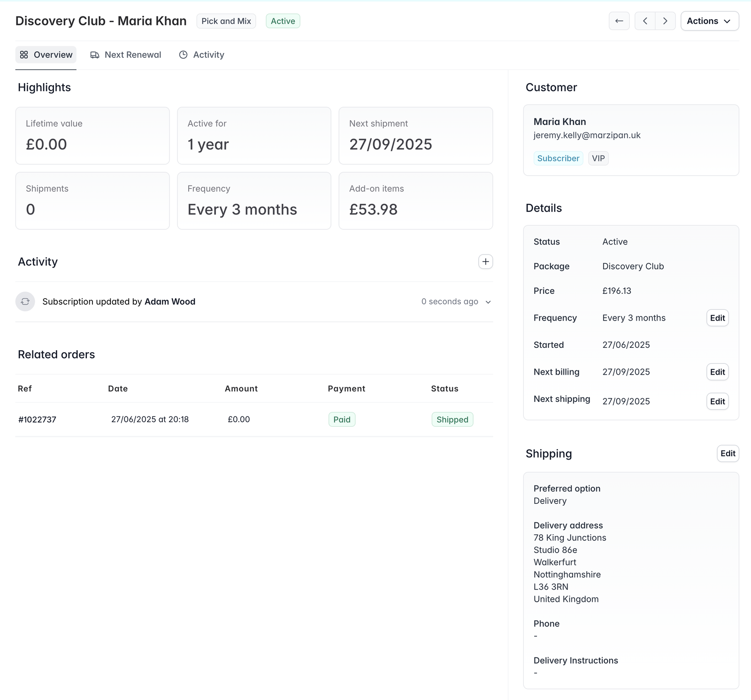Click the postcode L36 3RN
751x700 pixels.
(551, 587)
